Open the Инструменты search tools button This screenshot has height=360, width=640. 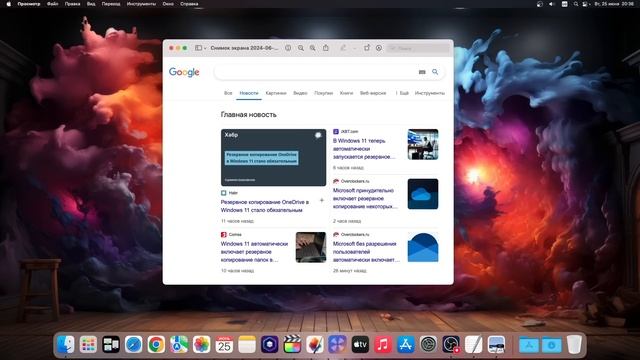[x=430, y=93]
